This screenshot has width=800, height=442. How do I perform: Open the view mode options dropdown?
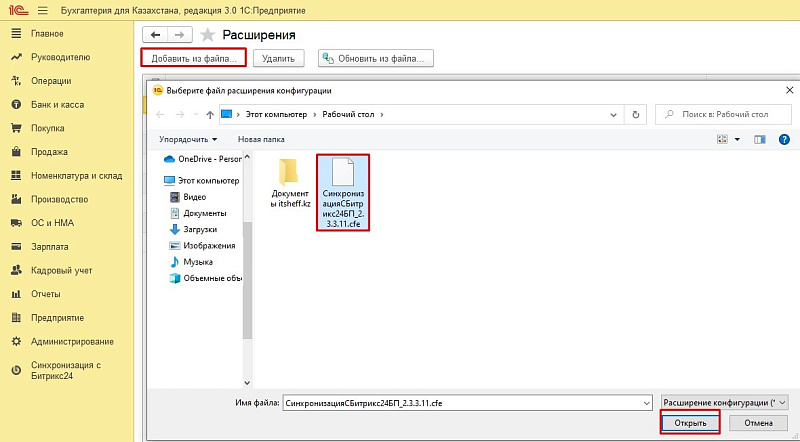[x=737, y=139]
